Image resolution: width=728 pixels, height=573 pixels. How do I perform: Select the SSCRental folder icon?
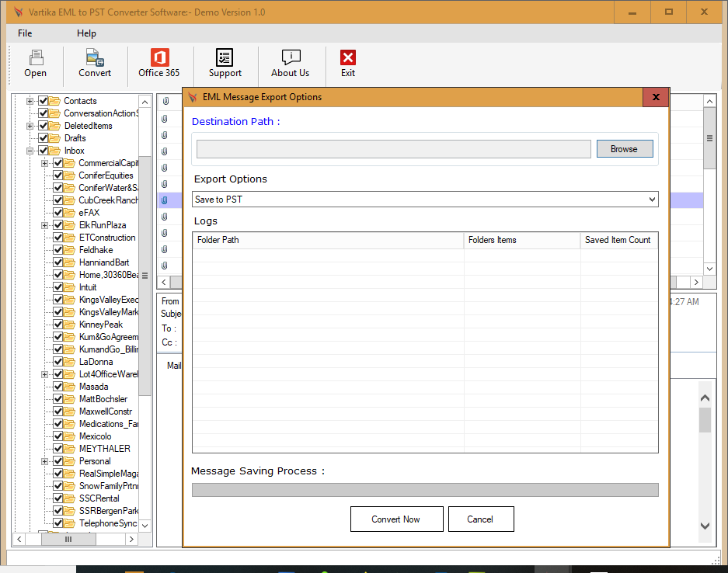click(x=70, y=498)
